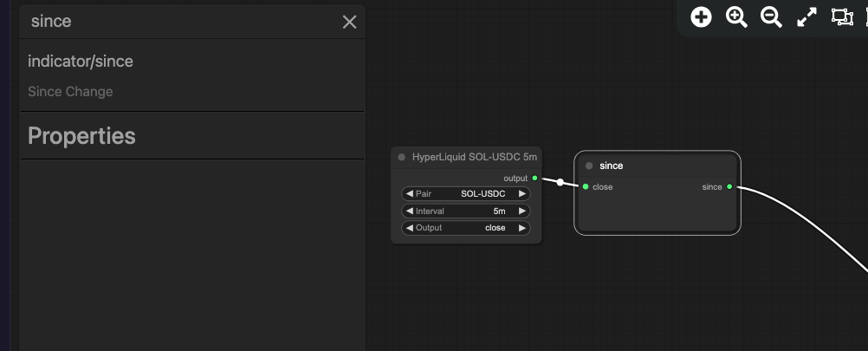The image size is (868, 351).
Task: Click the since output port
Action: pyautogui.click(x=729, y=186)
